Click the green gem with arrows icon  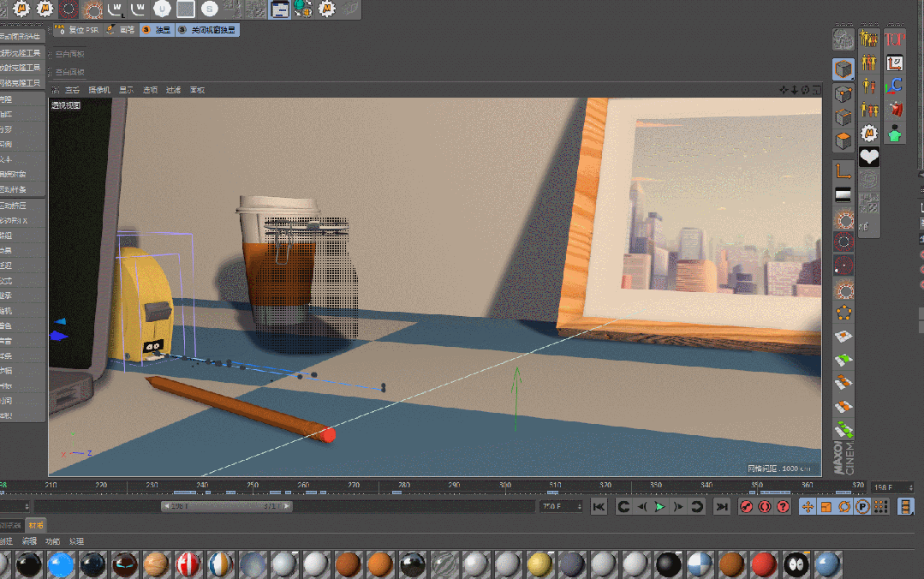pyautogui.click(x=303, y=9)
